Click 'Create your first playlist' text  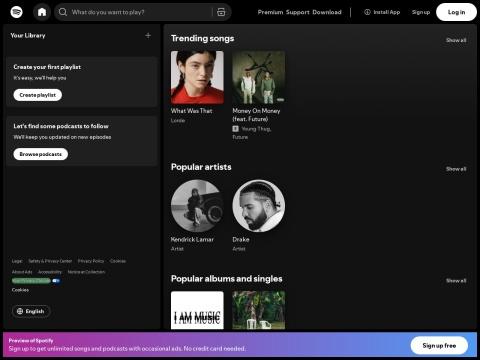tap(47, 67)
